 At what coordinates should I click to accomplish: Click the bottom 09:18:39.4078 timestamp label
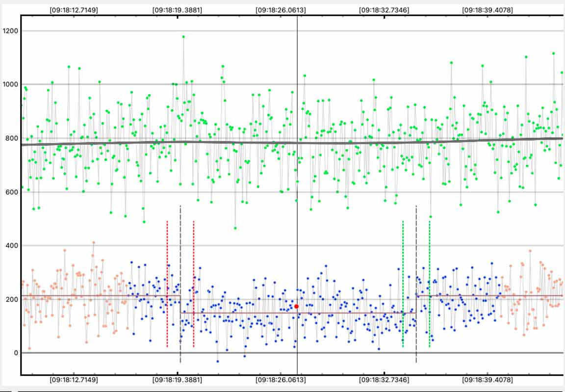point(488,380)
